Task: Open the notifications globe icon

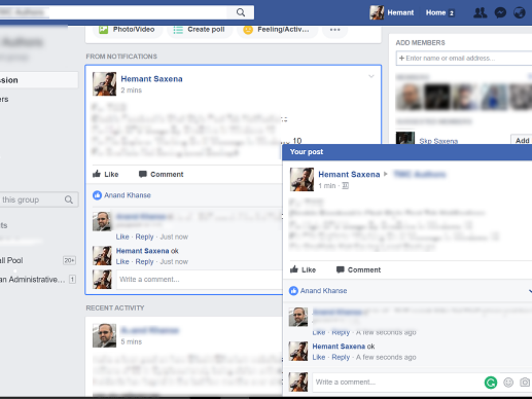Action: click(x=519, y=13)
